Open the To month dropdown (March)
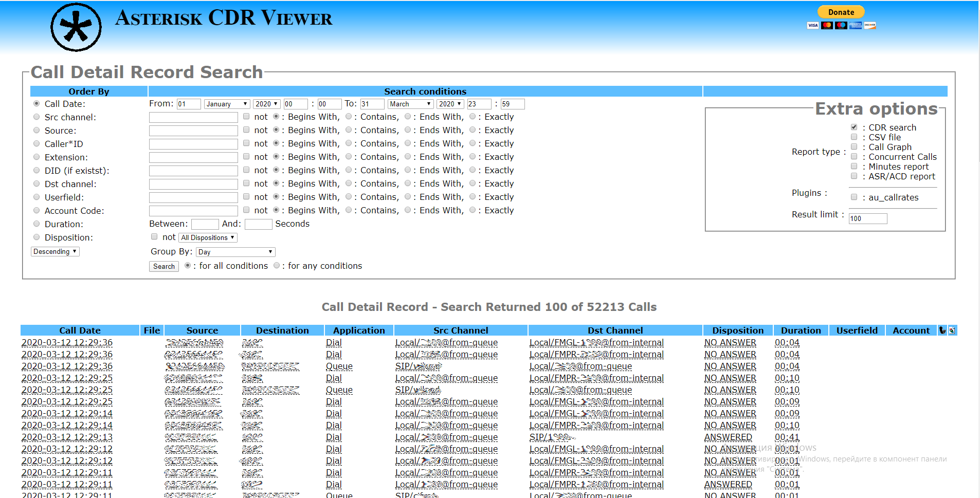Viewport: 980px width, 498px height. pos(410,104)
